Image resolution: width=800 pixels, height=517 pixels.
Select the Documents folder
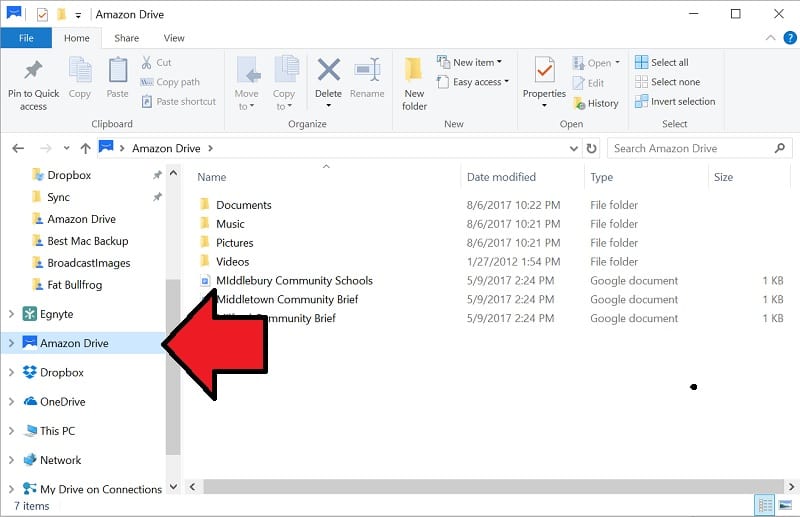tap(243, 205)
